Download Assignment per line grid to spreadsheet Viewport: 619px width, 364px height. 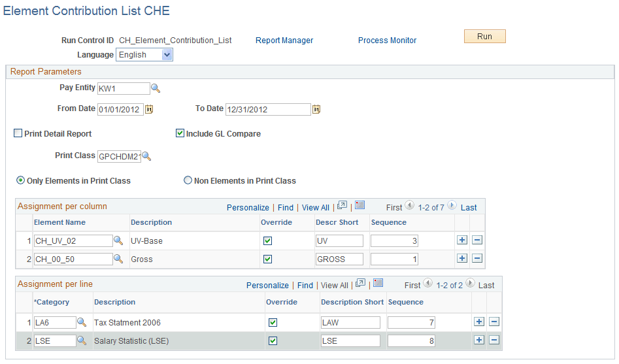[x=378, y=283]
